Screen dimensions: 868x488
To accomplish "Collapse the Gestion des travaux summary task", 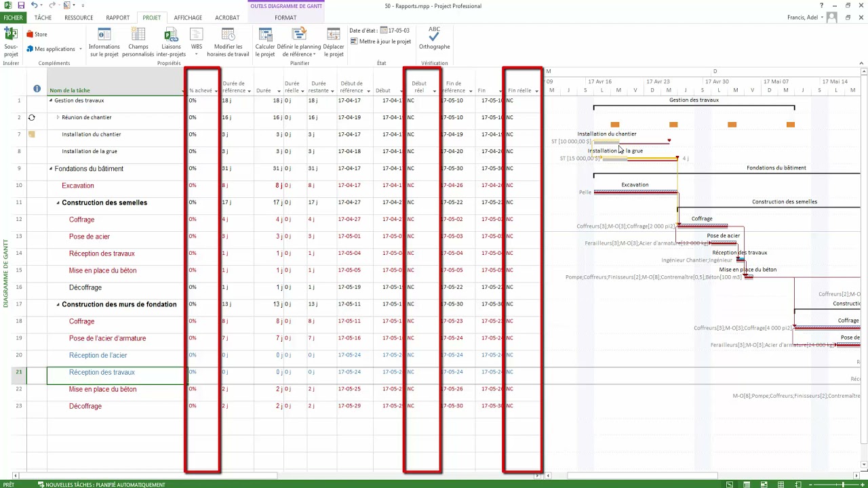I will point(51,100).
